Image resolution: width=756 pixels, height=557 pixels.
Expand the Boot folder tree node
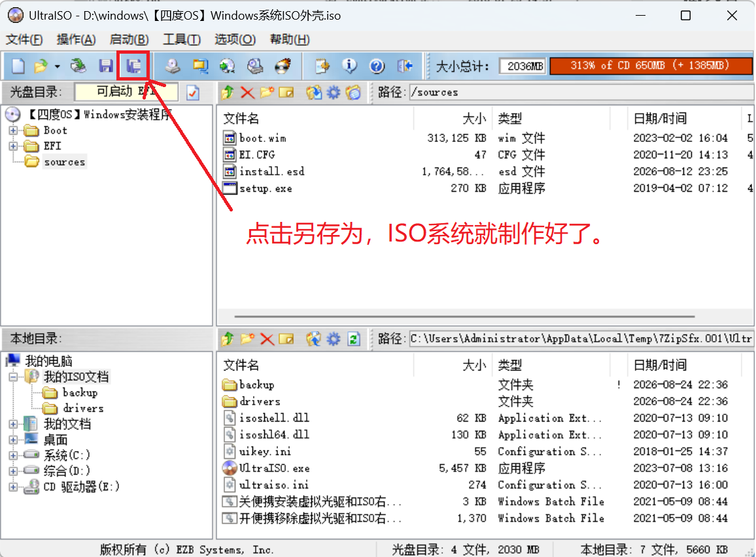13,130
